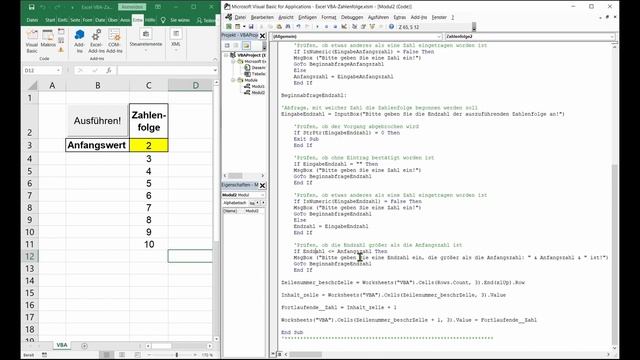640x360 pixels.
Task: Select the normal view icon in the status bar
Action: coord(107,355)
